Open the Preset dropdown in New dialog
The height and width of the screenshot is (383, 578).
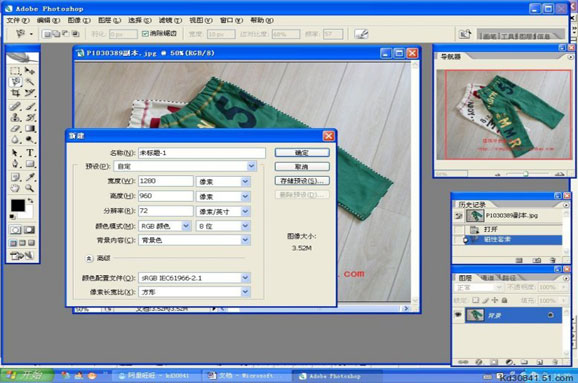[x=251, y=166]
